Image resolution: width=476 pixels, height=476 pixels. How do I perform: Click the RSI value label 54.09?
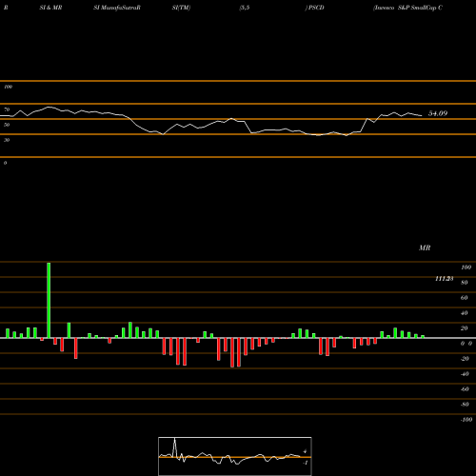point(438,113)
